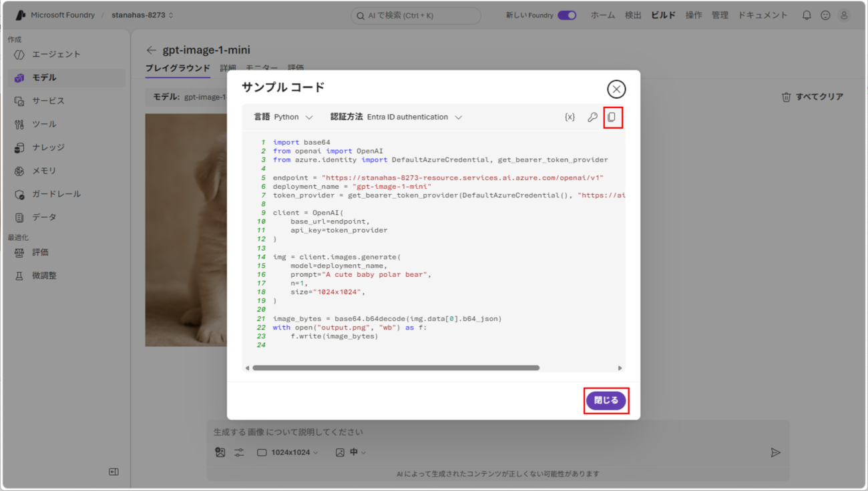The image size is (868, 491).
Task: Open メモリ in the sidebar
Action: [67, 171]
